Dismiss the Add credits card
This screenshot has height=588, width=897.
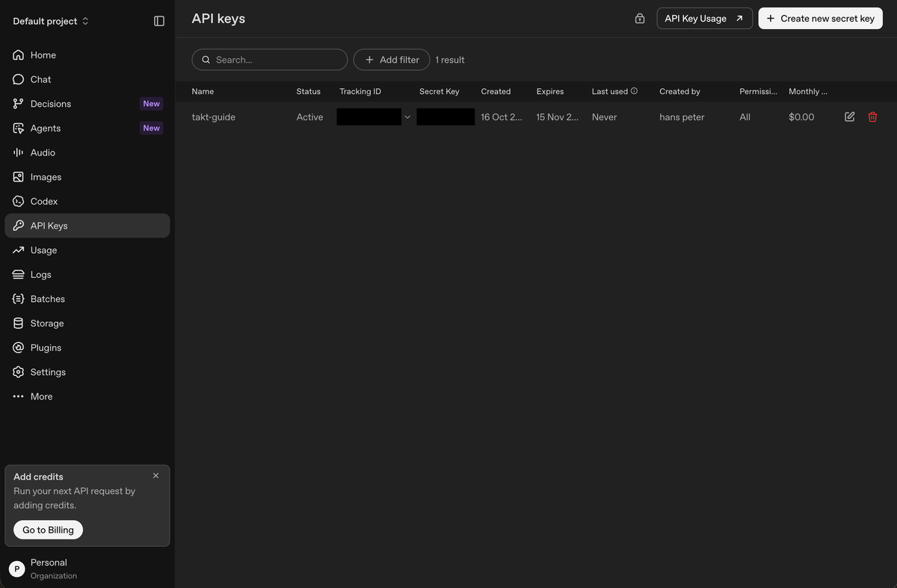155,476
